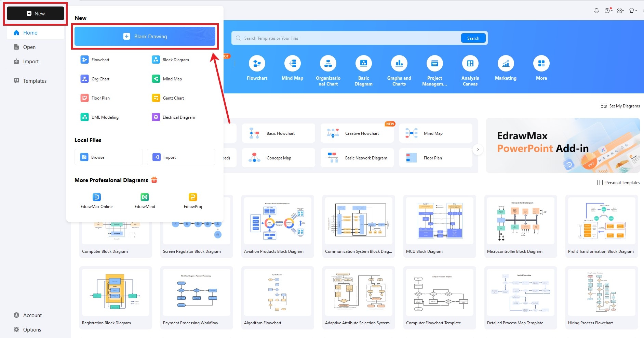Select Creative Flowchart quick template
This screenshot has height=338, width=644.
pyautogui.click(x=357, y=133)
